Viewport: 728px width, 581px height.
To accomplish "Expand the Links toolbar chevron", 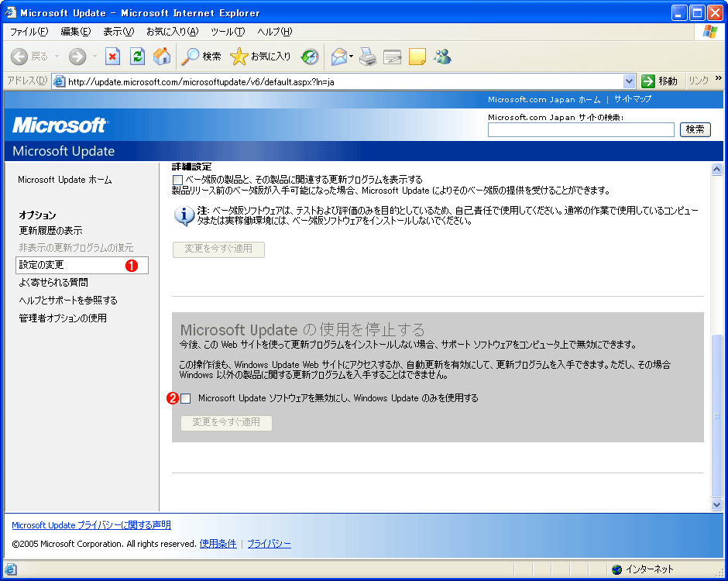I will tap(718, 78).
